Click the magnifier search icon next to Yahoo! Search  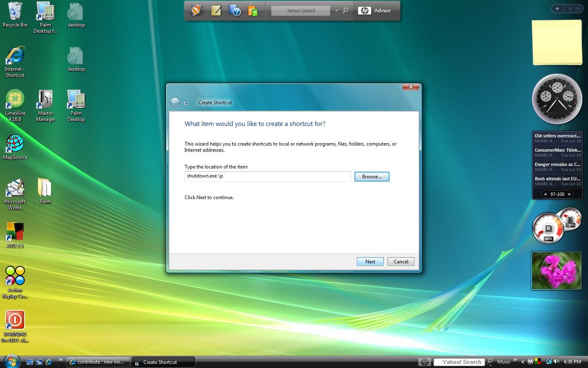[345, 11]
